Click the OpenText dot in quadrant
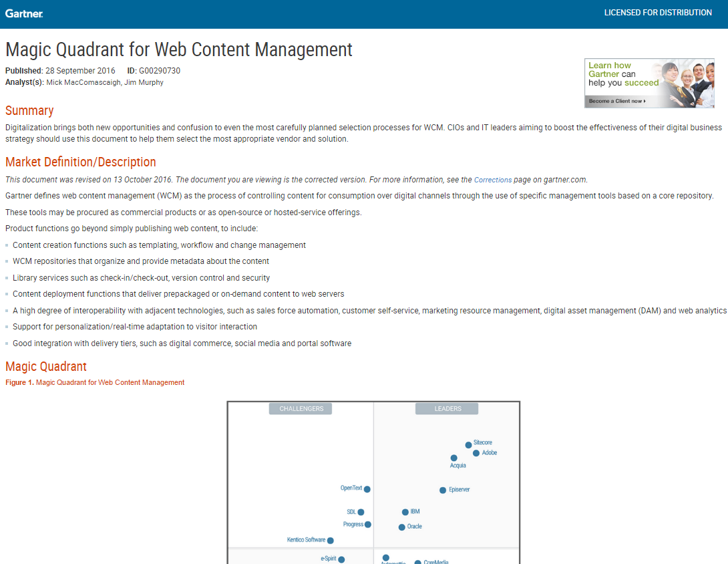Viewport: 728px width, 564px height. click(x=367, y=489)
